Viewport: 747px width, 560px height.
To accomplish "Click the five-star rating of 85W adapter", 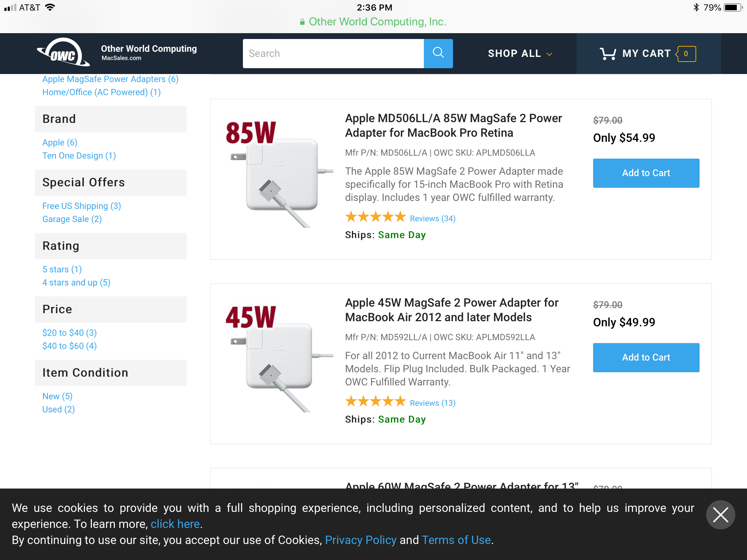I will click(375, 217).
